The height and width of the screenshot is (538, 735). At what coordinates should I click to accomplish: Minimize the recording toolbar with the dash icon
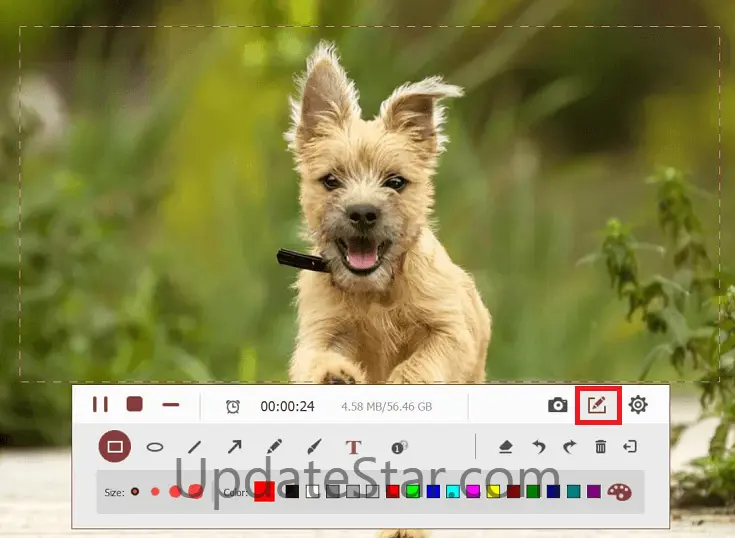[171, 405]
